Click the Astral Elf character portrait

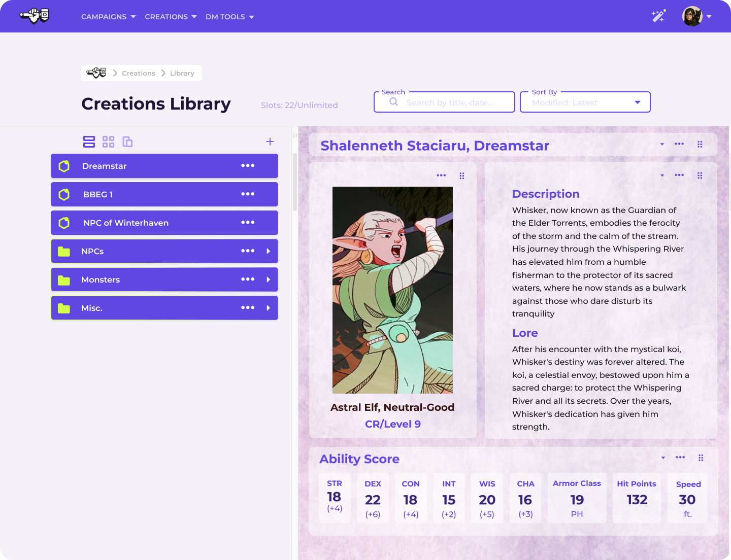[392, 290]
